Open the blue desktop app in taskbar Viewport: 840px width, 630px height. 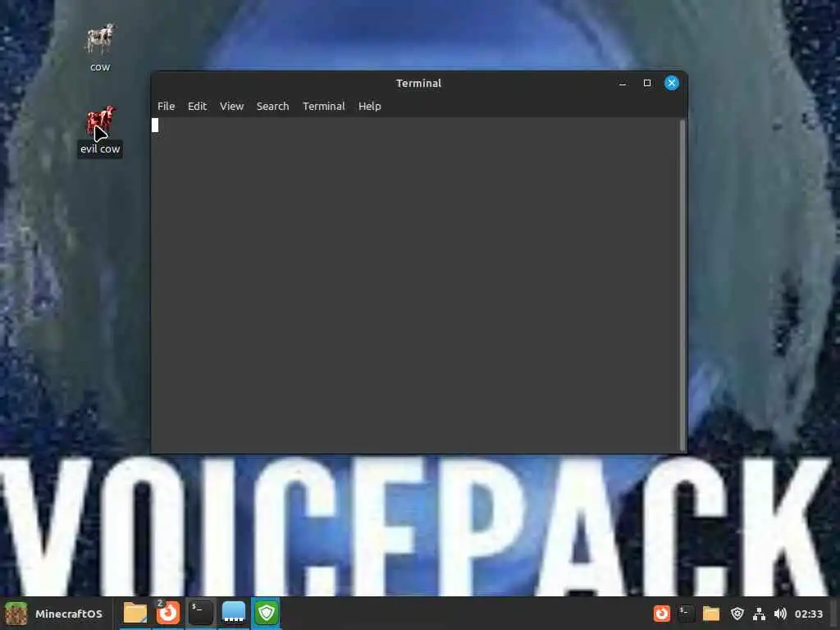pyautogui.click(x=234, y=613)
